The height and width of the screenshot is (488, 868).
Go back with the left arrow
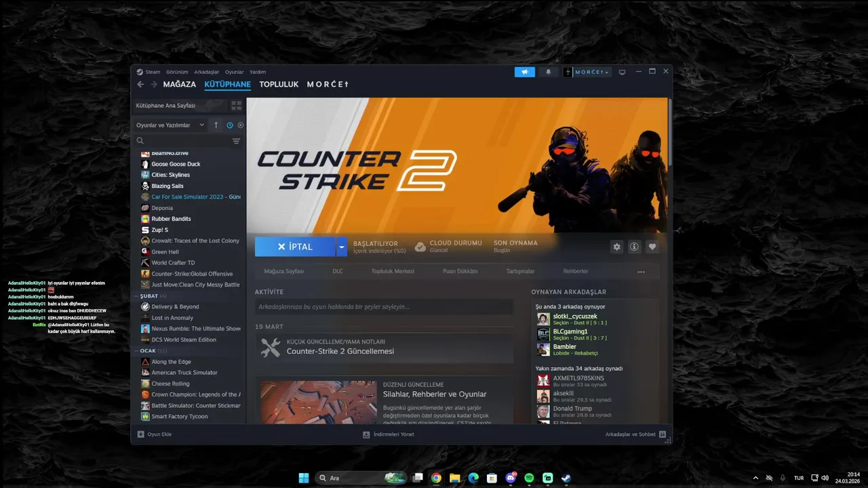click(140, 85)
